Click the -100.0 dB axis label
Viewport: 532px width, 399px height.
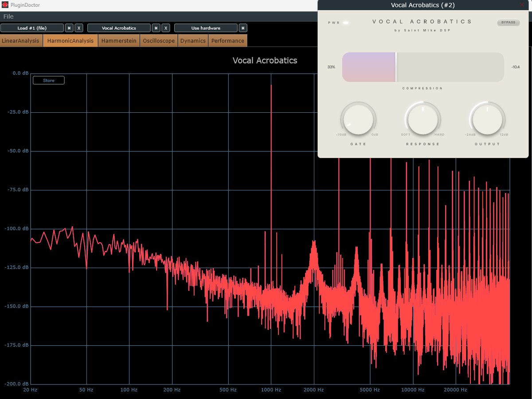(x=16, y=229)
